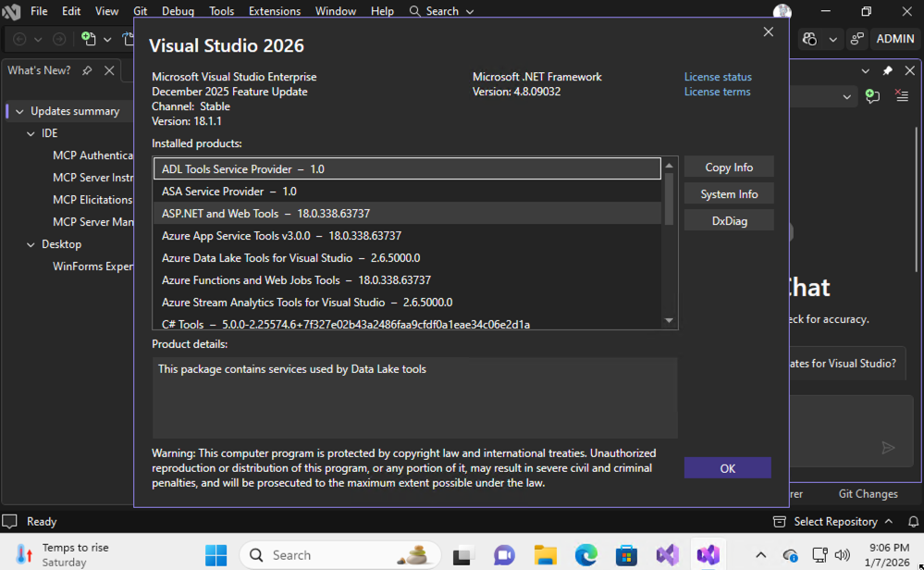Click the user account avatar
The height and width of the screenshot is (570, 924).
click(782, 12)
